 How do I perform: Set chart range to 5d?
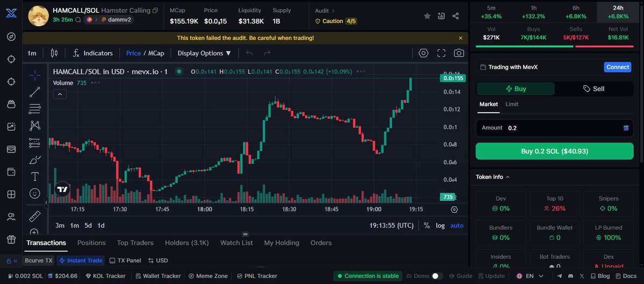click(88, 226)
